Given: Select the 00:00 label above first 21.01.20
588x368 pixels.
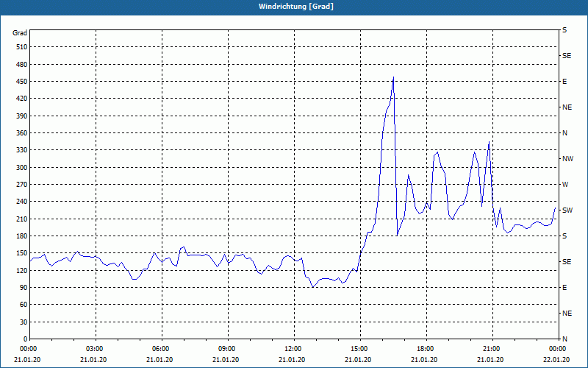Looking at the screenshot, I should pos(28,348).
